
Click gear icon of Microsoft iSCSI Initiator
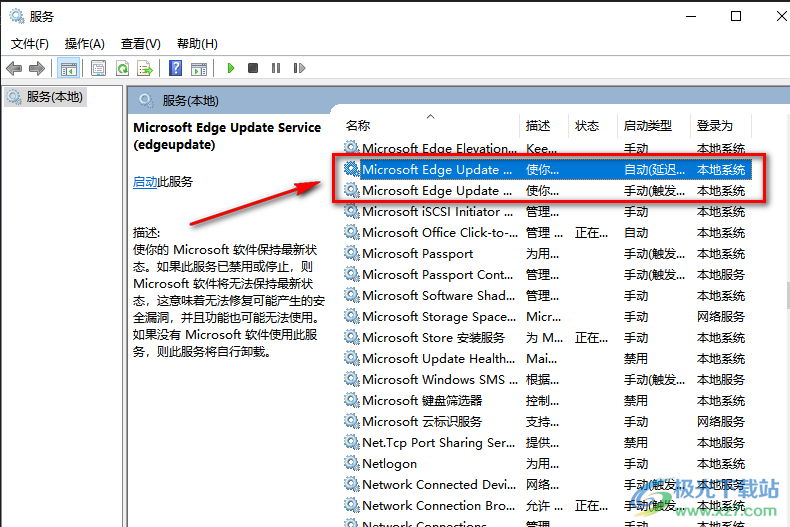click(352, 211)
